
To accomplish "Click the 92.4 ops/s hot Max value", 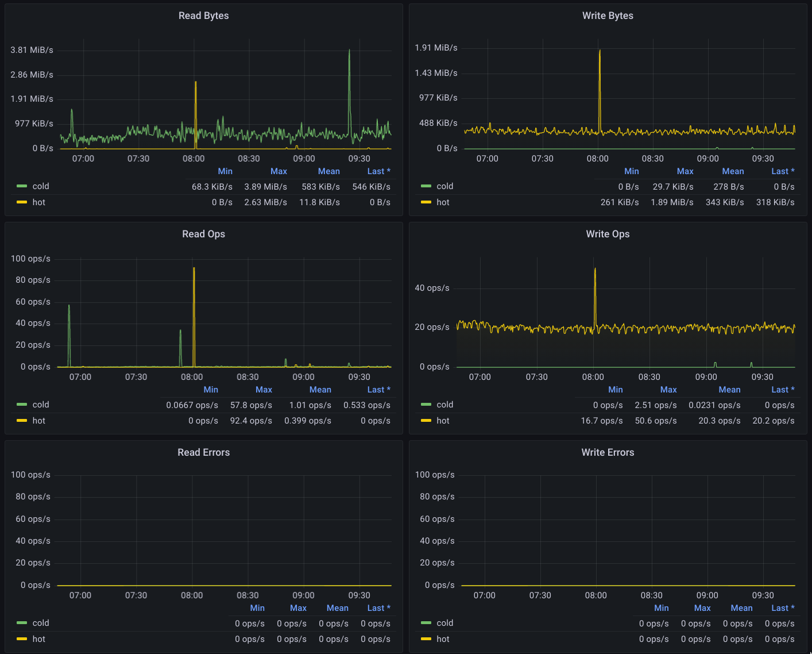I will [252, 421].
